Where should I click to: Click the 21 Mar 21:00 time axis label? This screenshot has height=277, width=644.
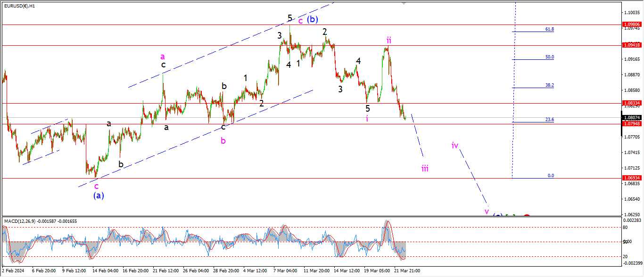tap(408, 271)
